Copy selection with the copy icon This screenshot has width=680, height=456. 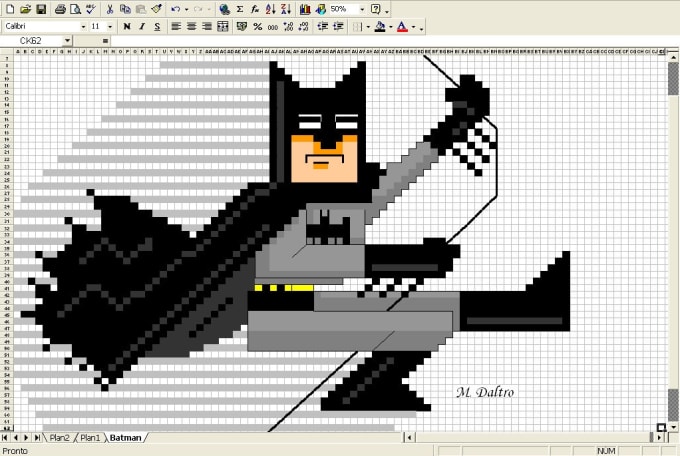click(125, 9)
